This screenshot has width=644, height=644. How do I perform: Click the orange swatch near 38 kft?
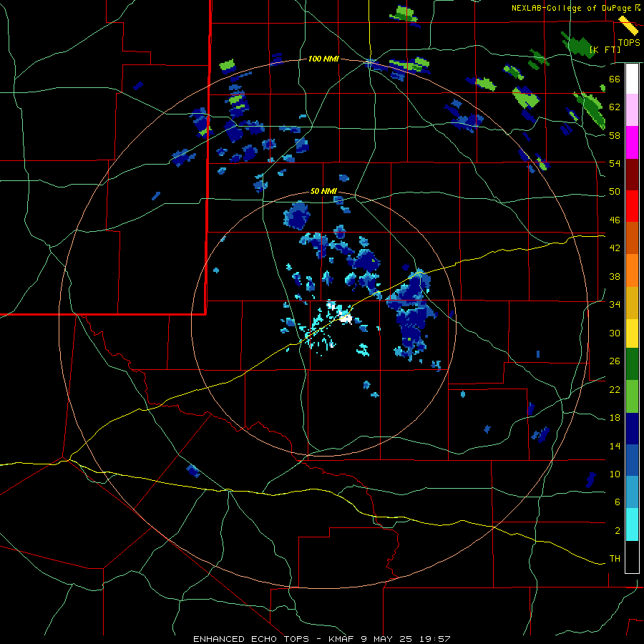(632, 270)
